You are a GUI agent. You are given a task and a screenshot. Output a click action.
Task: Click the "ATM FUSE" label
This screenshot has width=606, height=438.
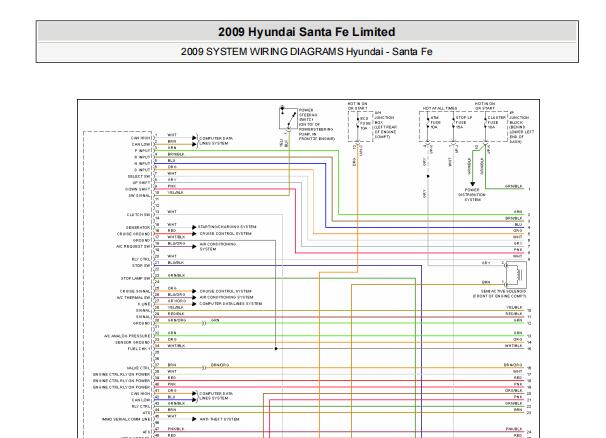coord(435,122)
